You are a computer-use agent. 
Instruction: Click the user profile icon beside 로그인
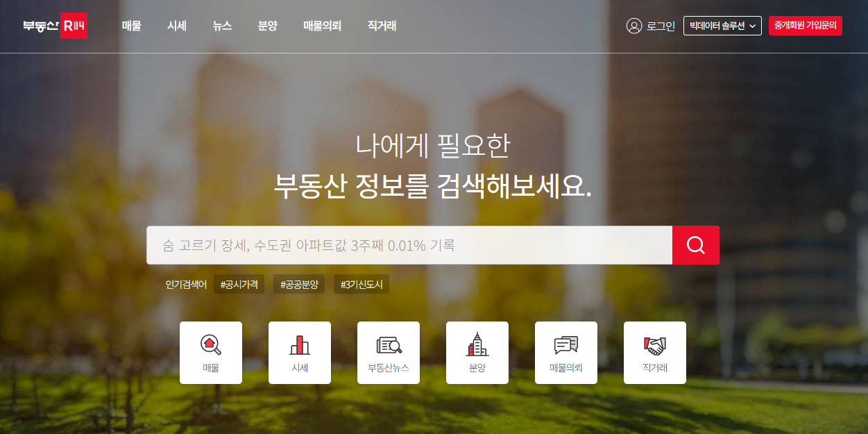click(633, 26)
